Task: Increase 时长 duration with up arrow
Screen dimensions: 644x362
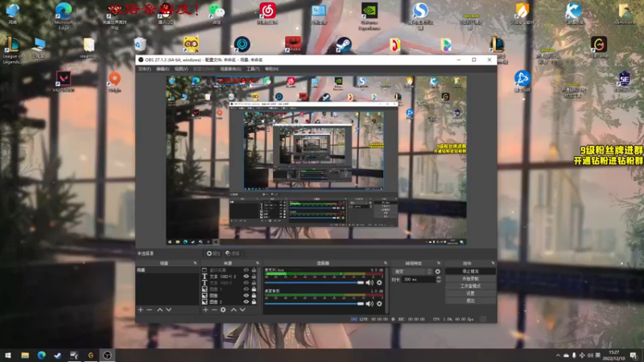Action: coord(438,278)
